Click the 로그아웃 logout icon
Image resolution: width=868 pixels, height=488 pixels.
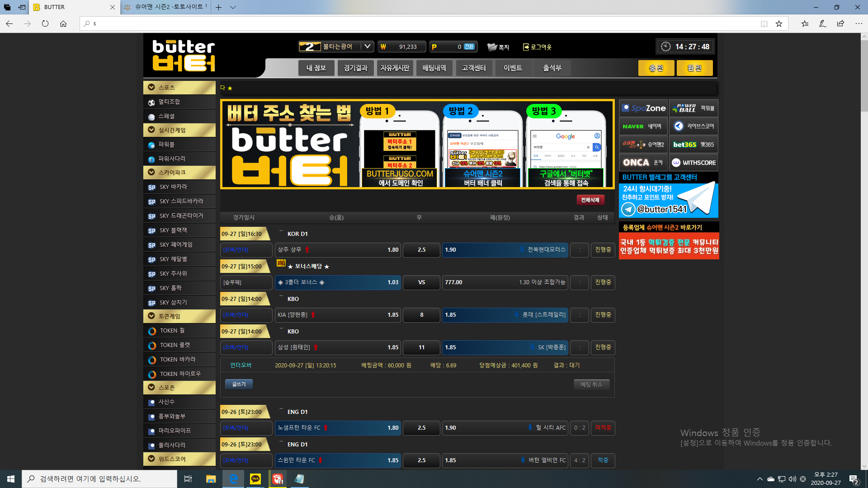point(526,47)
